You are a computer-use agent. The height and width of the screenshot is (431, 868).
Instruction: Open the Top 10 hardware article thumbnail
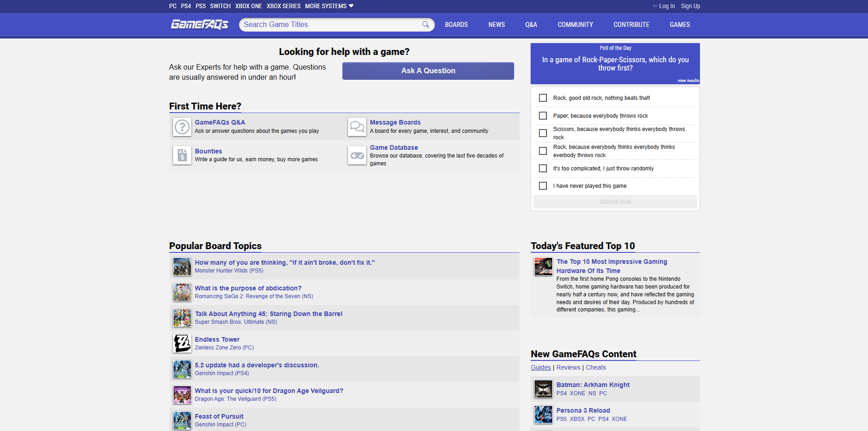click(543, 267)
